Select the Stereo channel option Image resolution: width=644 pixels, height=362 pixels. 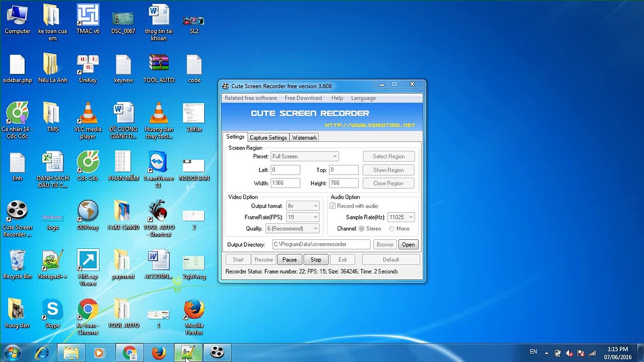362,229
